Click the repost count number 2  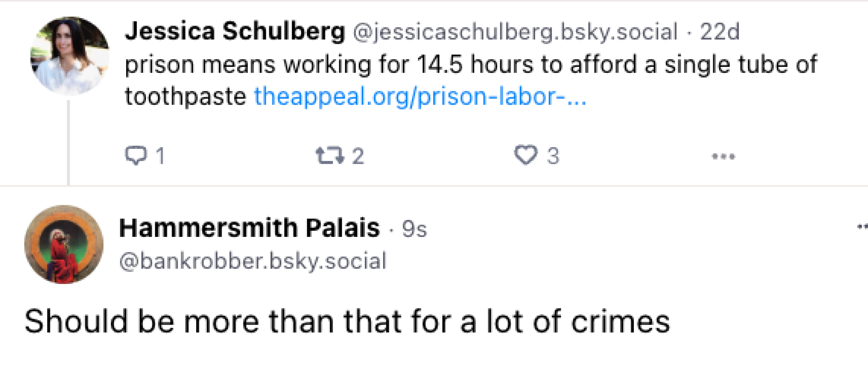pos(358,156)
